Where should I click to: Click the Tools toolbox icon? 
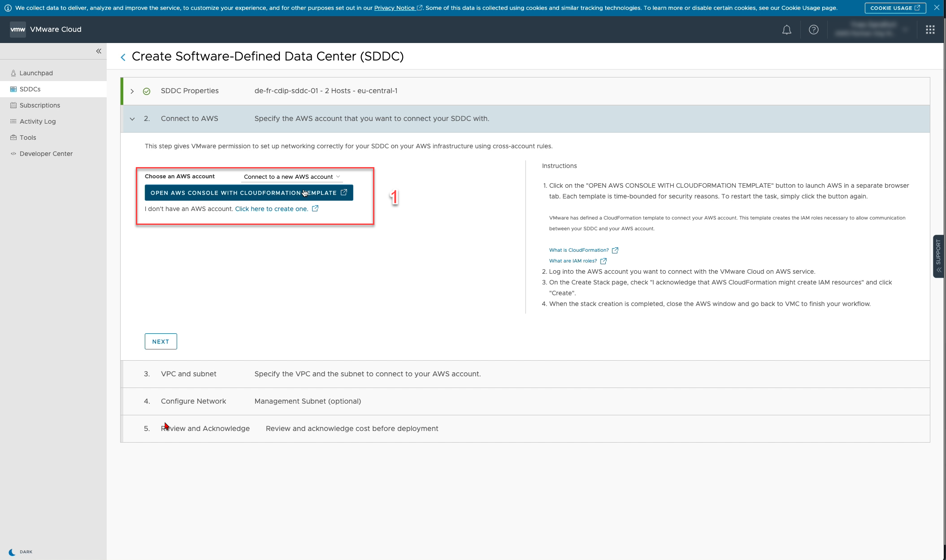13,138
